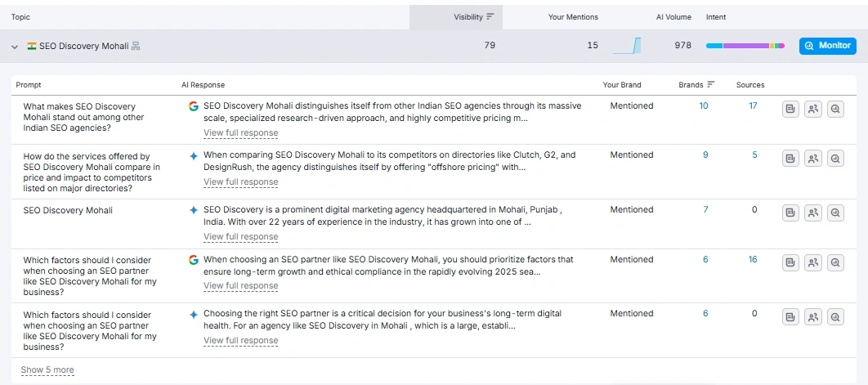This screenshot has height=385, width=868.
Task: Click the 'Your Brand' column header
Action: pyautogui.click(x=622, y=85)
